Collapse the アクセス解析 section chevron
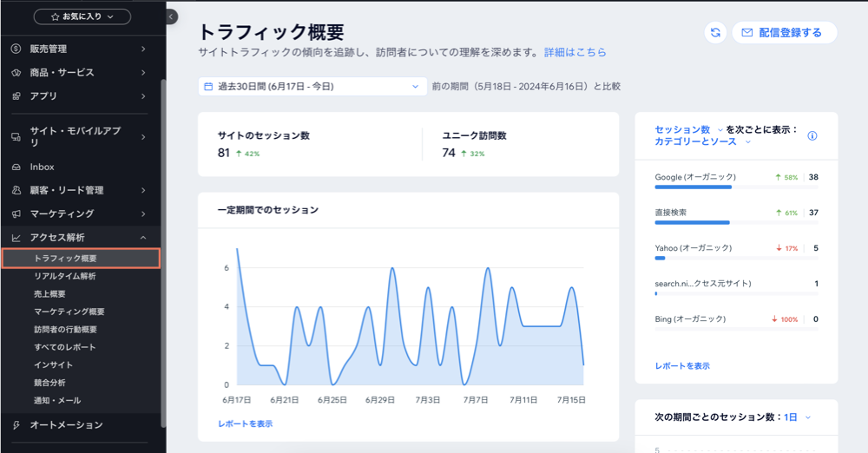Screen dimensions: 868x453 click(143, 238)
